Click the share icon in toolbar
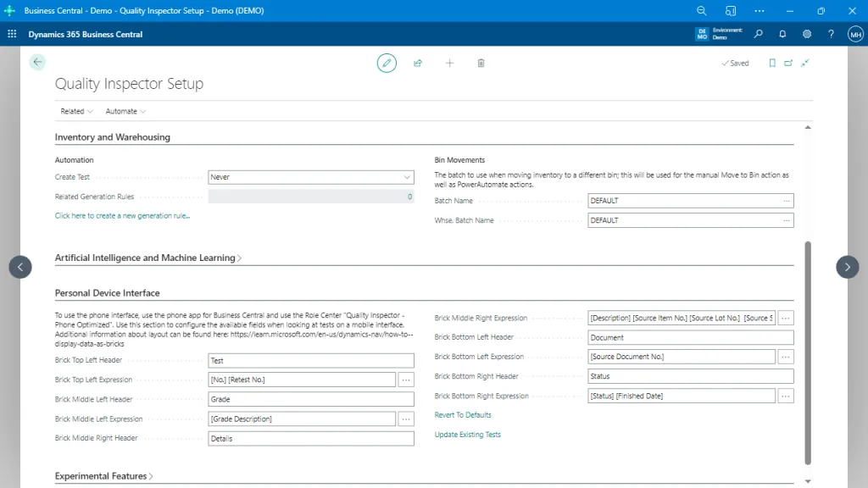The image size is (868, 488). click(x=418, y=63)
